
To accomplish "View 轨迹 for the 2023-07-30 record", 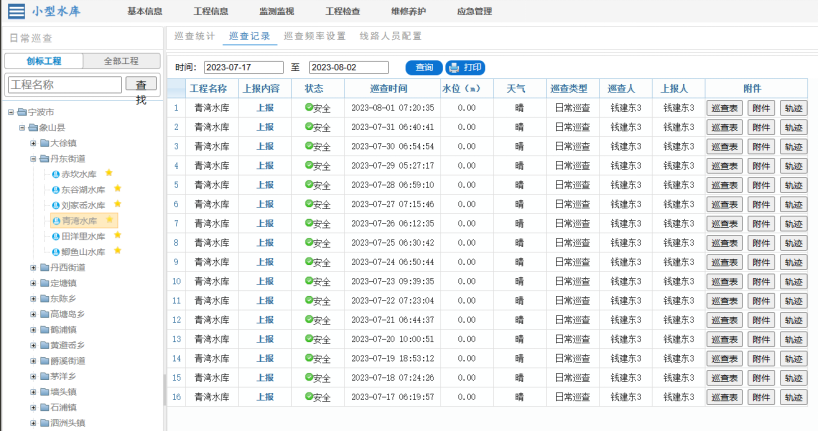I will pyautogui.click(x=793, y=147).
